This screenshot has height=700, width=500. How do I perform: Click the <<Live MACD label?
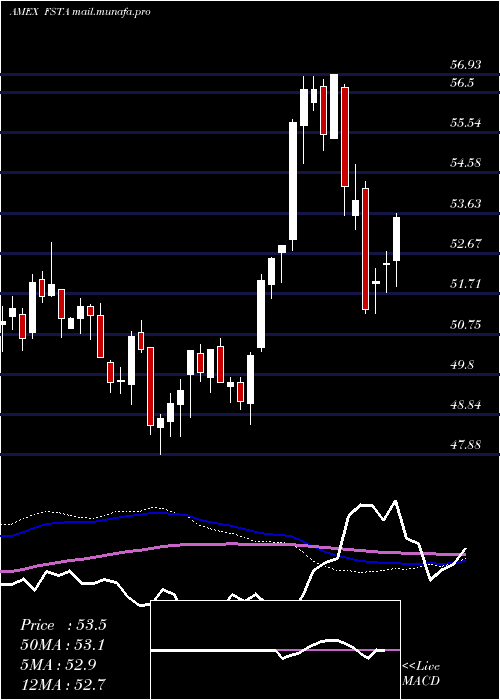[x=421, y=674]
